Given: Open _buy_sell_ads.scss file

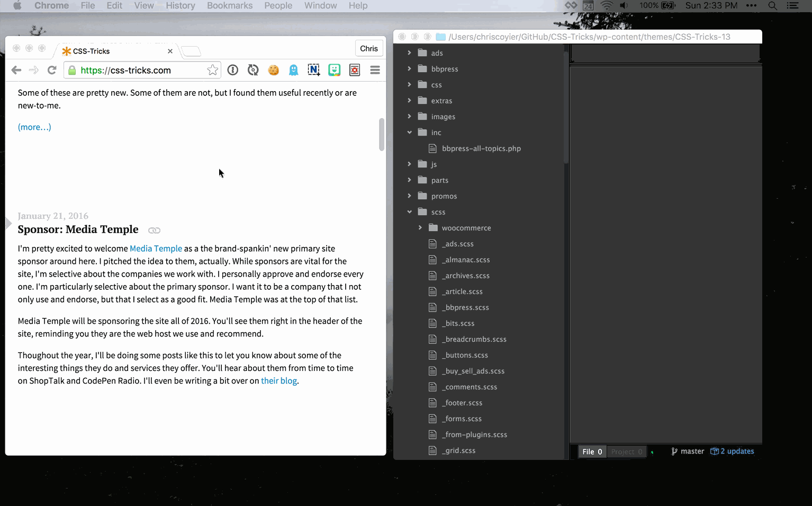Looking at the screenshot, I should coord(473,371).
